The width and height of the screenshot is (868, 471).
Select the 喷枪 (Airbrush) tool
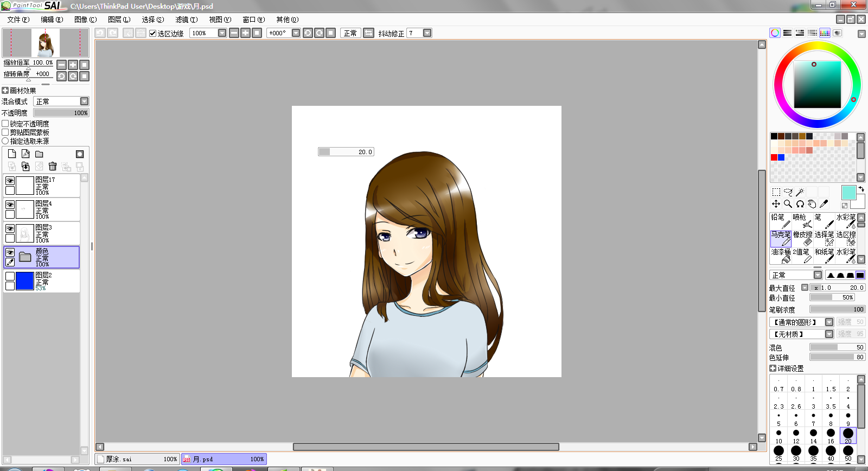802,221
